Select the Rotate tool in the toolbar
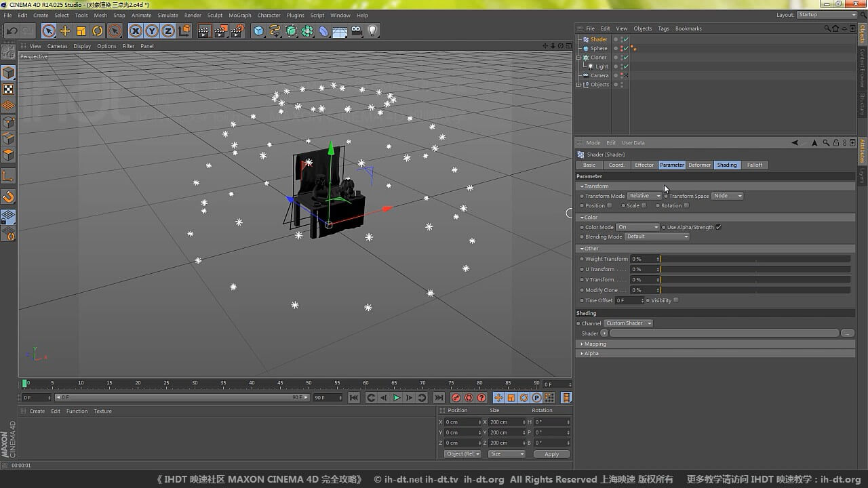 98,31
